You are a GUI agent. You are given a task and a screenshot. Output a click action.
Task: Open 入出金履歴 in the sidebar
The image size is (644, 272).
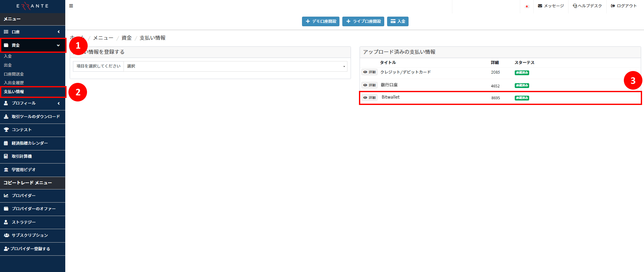click(x=14, y=83)
